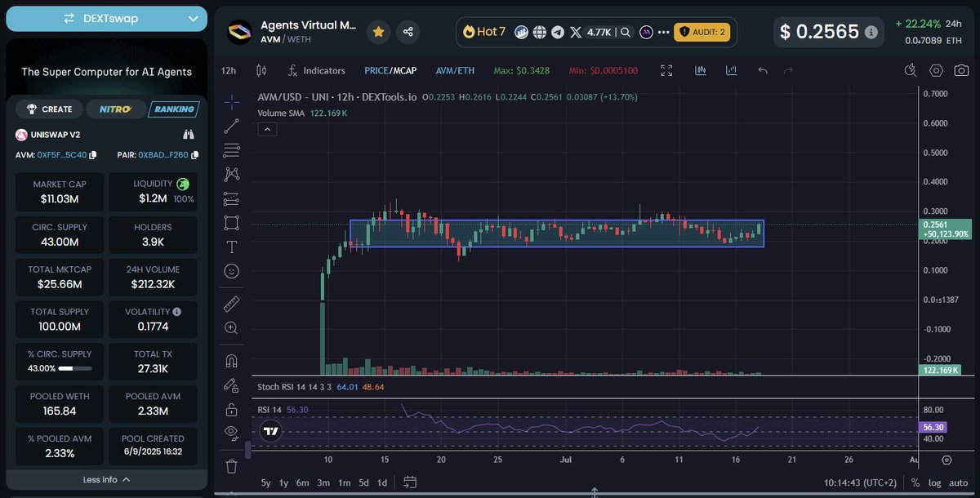
Task: Click the share icon next to the star
Action: coord(408,32)
